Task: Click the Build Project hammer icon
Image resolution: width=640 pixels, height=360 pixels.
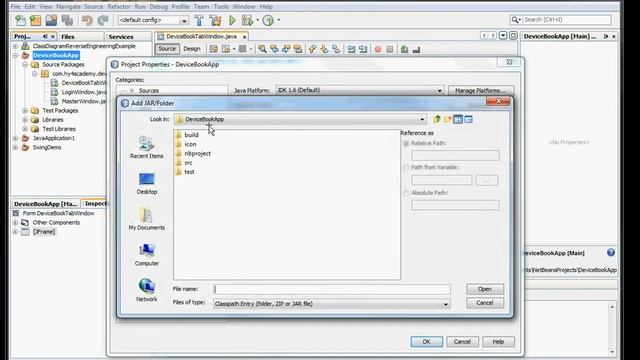Action: 199,20
